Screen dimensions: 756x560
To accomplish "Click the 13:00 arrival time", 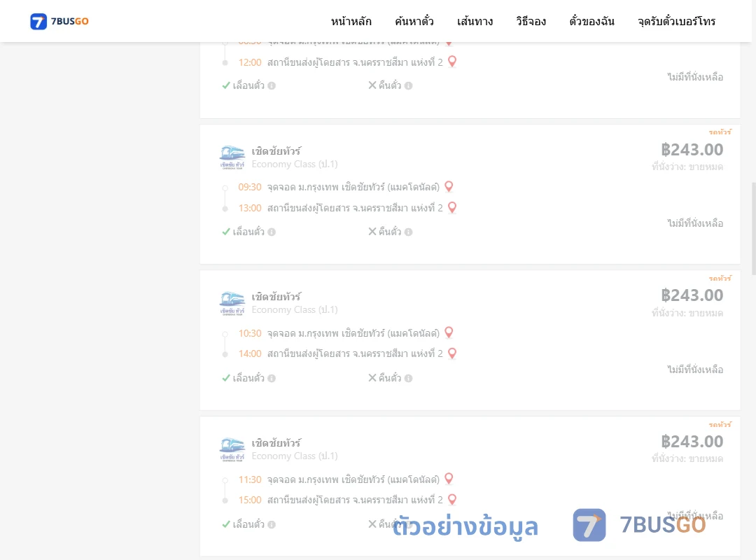I will click(x=250, y=209).
